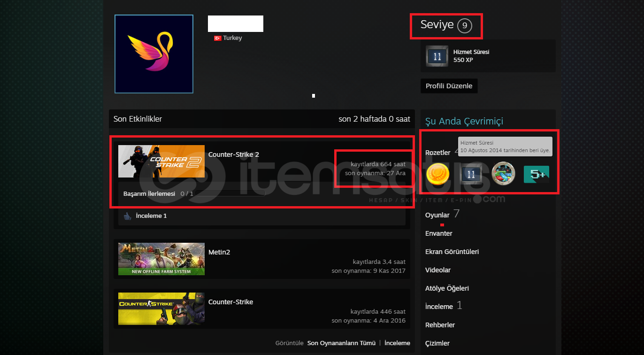Click the Son Etkinlikler heading
Viewport: 644px width, 355px height.
coord(138,119)
